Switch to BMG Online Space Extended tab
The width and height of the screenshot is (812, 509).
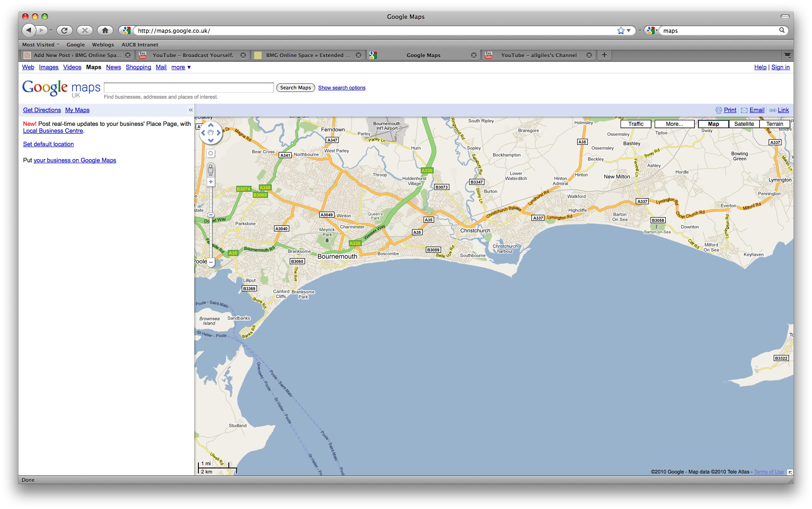308,55
